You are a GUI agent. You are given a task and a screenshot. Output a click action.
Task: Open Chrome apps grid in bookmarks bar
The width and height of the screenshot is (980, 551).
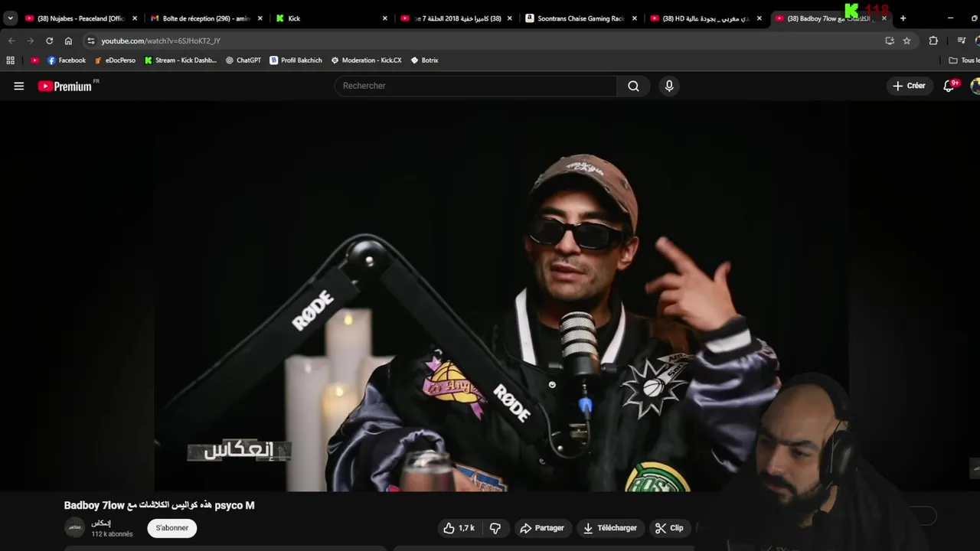coord(10,60)
